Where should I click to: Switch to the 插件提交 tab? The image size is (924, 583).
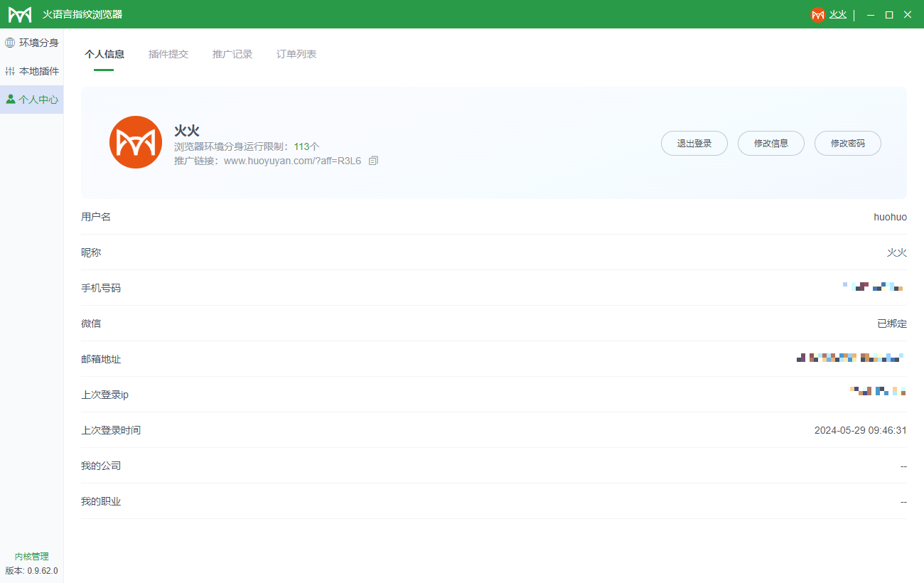click(x=168, y=53)
